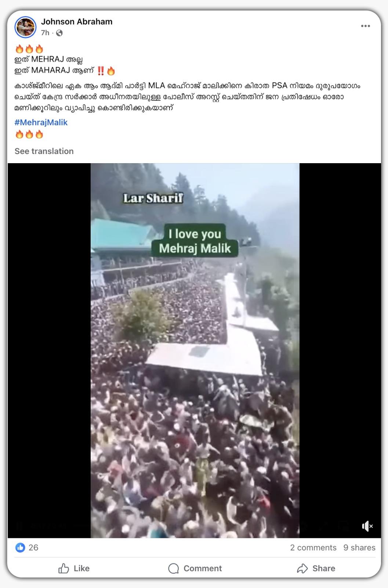Click the blue thumbs-up reaction icon
This screenshot has width=388, height=588.
(20, 548)
